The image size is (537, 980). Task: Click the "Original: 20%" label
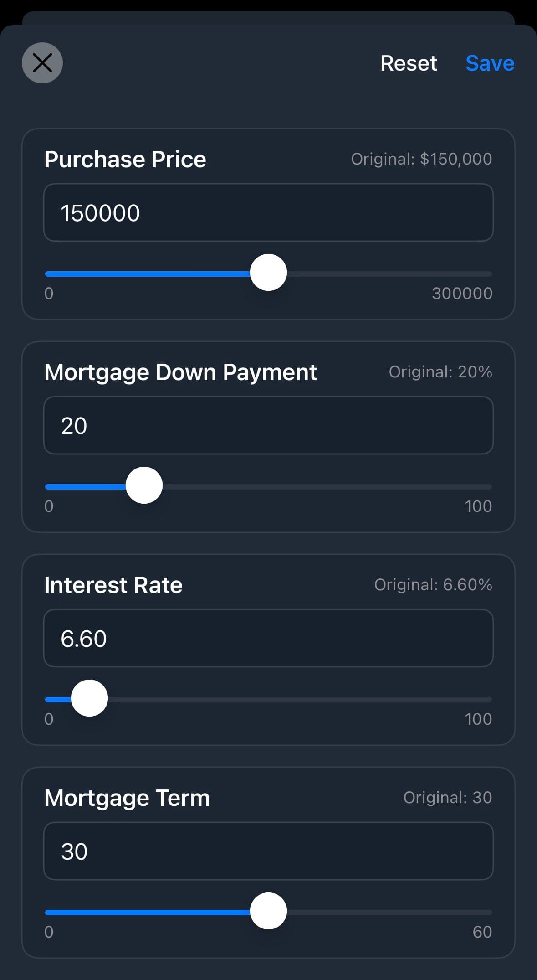440,372
